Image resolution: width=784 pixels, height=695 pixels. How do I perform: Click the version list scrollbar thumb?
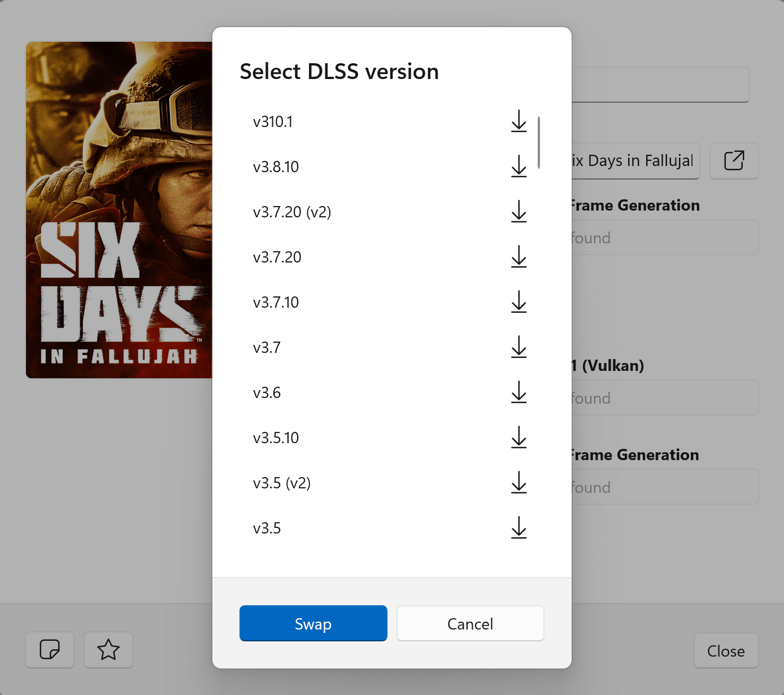click(539, 142)
